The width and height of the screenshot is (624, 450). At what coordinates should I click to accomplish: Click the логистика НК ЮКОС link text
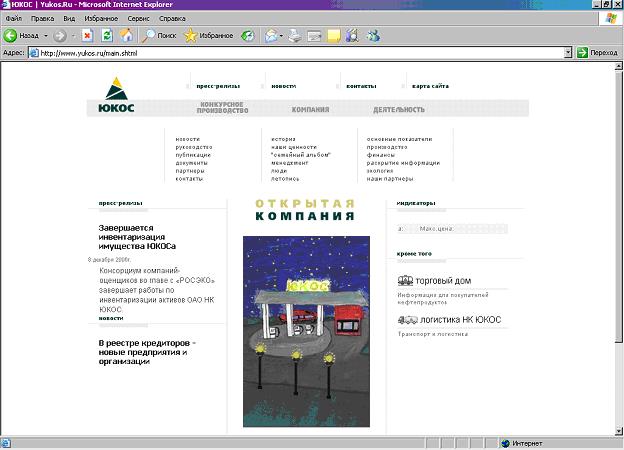(x=461, y=320)
